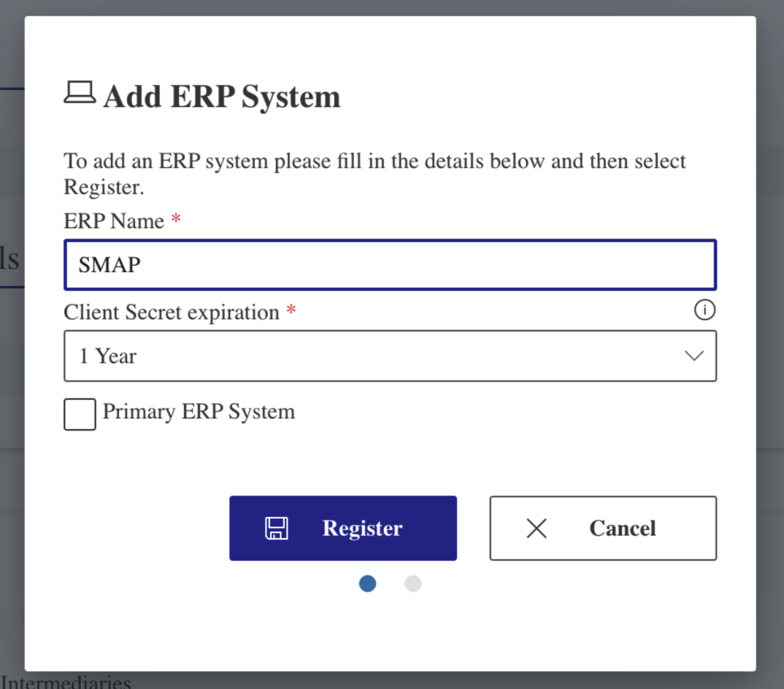The width and height of the screenshot is (784, 689).
Task: Click the Cancel button
Action: tap(603, 529)
